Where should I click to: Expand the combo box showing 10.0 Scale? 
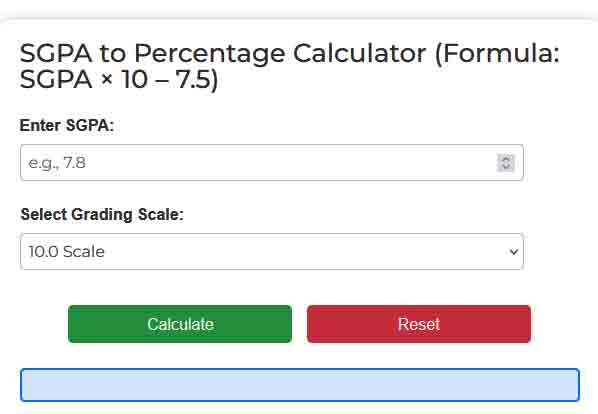coord(272,252)
